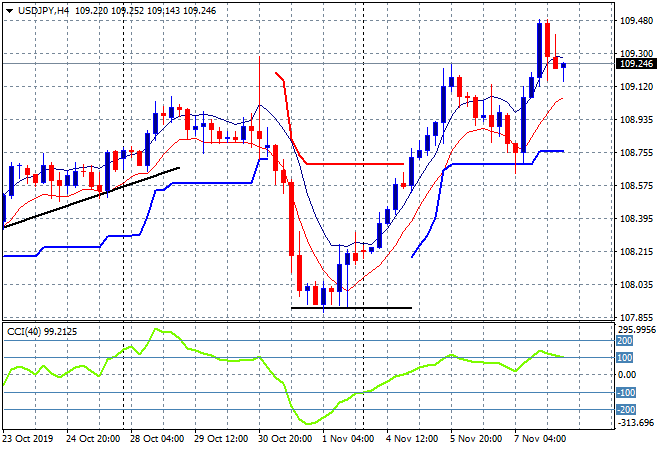660x450 pixels.
Task: Click the USDJPY,H4 symbol title
Action: pos(43,11)
